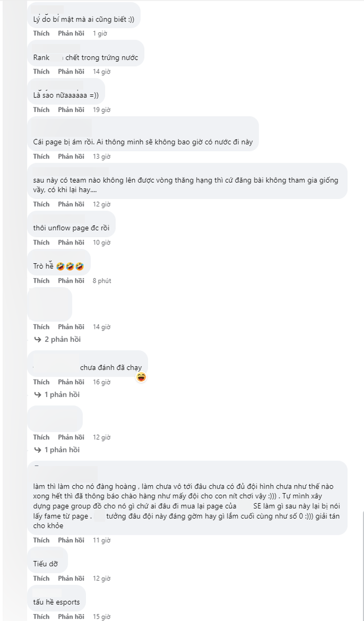Like the "Tiểu dỡ" comment
Screen dimensions: 364x621
tap(42, 578)
